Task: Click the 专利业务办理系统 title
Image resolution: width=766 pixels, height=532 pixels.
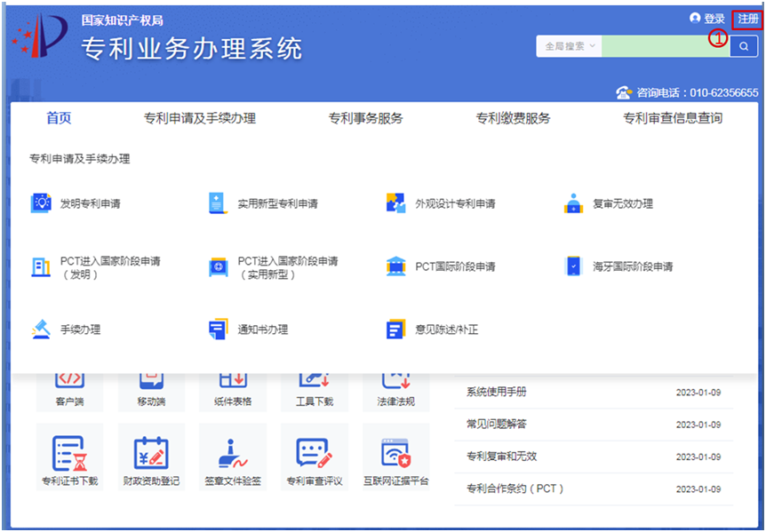Action: (x=192, y=48)
